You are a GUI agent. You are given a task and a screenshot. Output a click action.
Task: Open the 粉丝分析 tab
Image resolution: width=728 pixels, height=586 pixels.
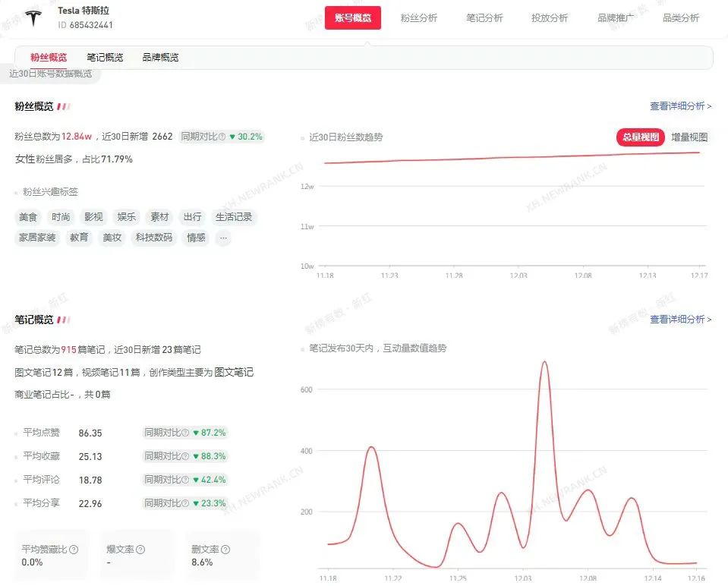click(419, 18)
